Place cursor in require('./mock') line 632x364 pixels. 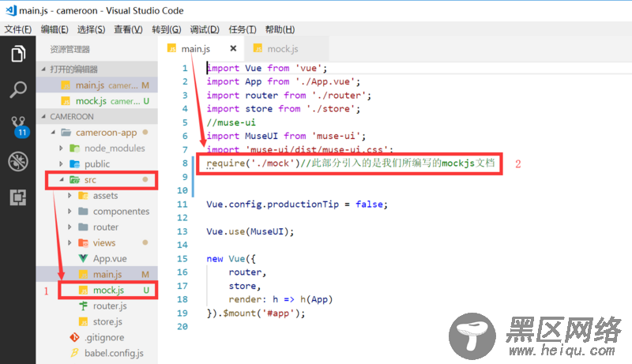coord(350,163)
